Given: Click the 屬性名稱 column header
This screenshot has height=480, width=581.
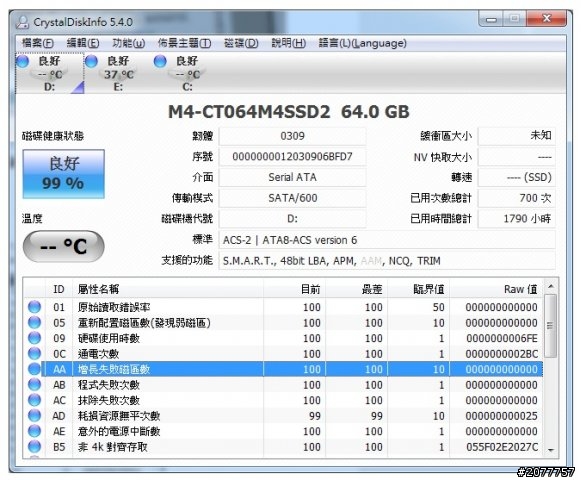Looking at the screenshot, I should pyautogui.click(x=168, y=289).
